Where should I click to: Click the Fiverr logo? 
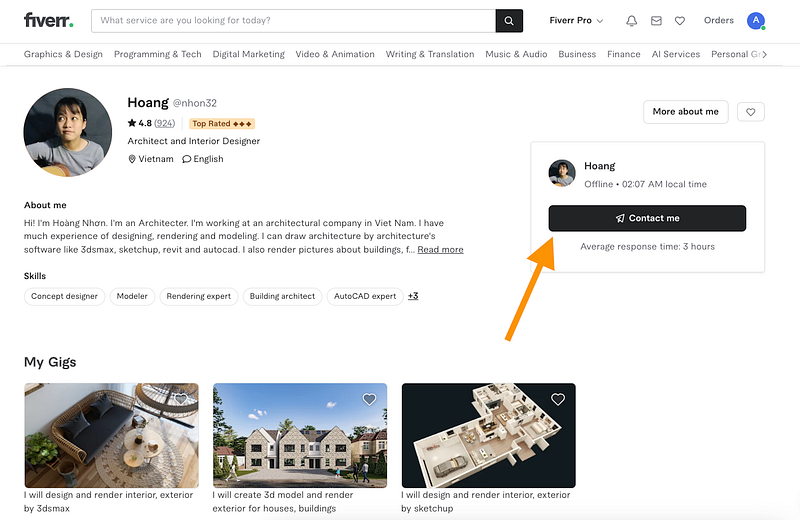pos(48,20)
